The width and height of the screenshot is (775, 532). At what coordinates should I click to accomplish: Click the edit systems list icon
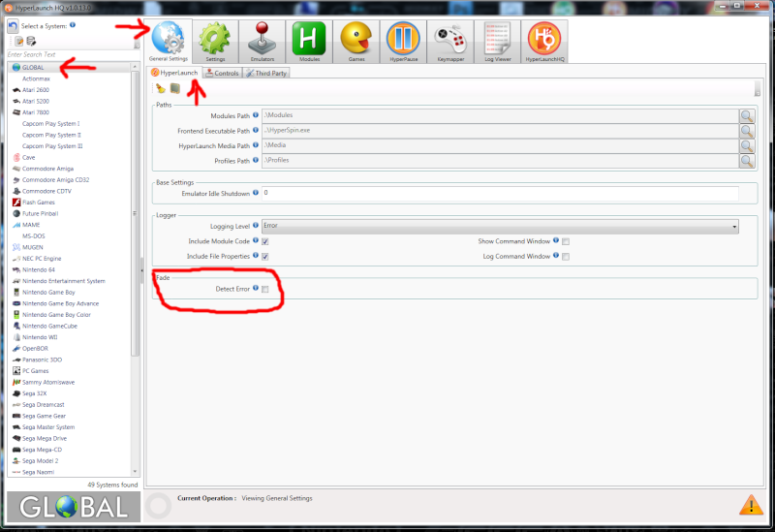pyautogui.click(x=18, y=41)
